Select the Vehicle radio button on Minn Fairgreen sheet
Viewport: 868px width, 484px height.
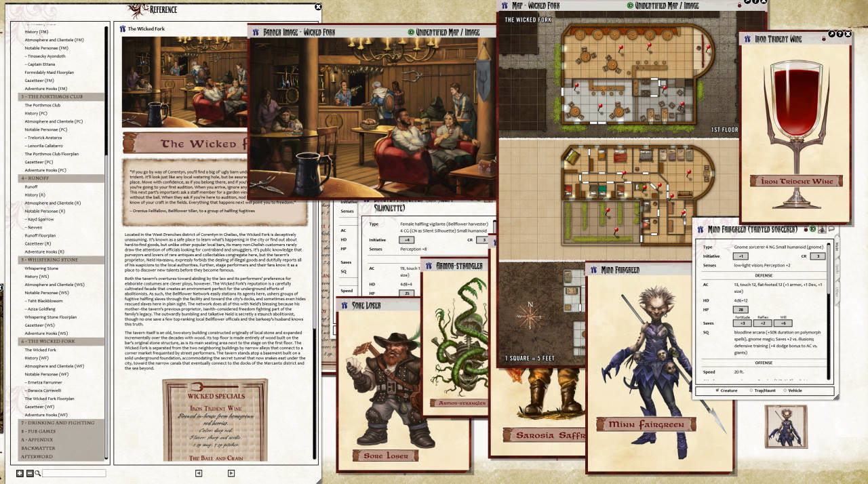click(x=785, y=390)
